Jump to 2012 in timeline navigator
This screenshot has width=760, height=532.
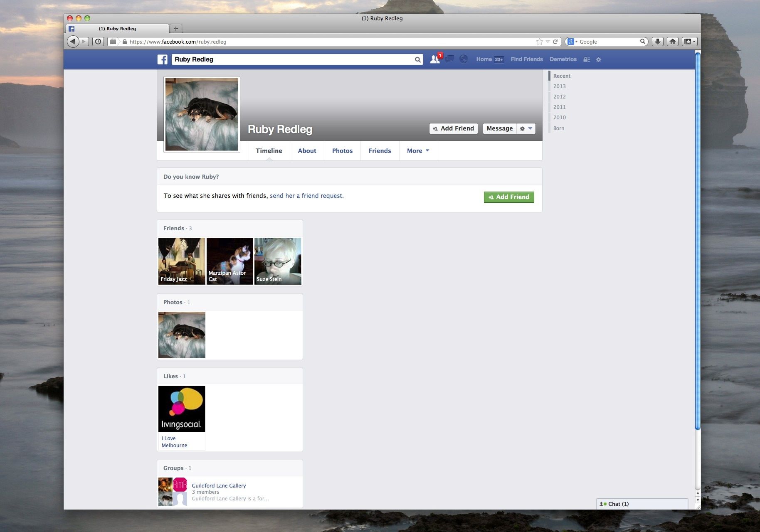click(x=559, y=96)
